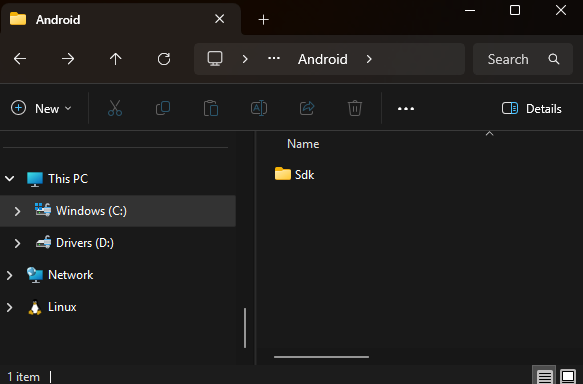Go back to the previous folder
Screen dimensions: 583x384
click(x=20, y=59)
